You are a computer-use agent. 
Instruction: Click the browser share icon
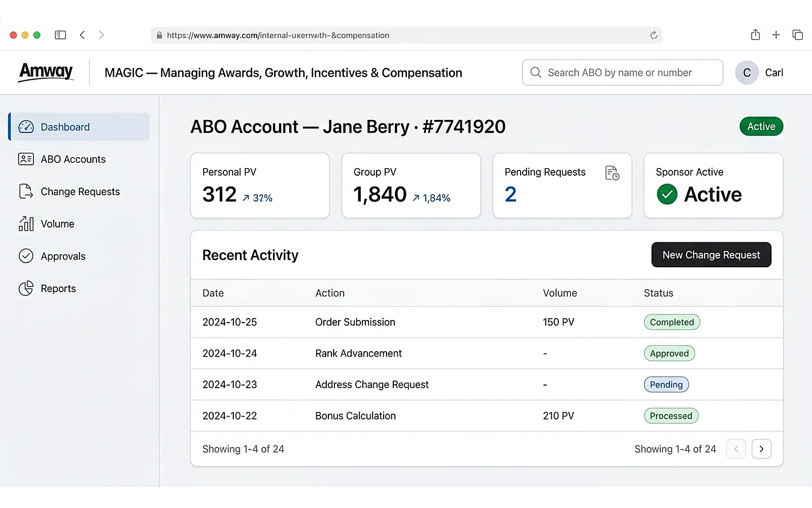755,35
